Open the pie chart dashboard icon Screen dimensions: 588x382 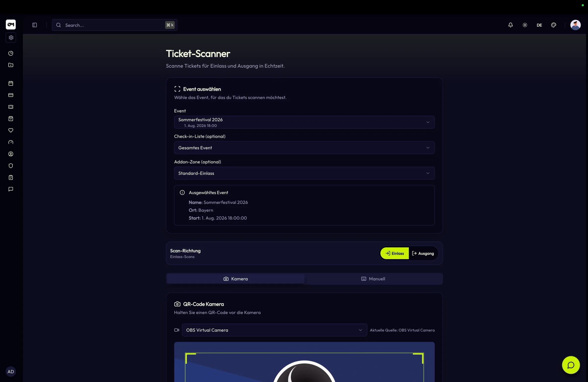(x=11, y=53)
